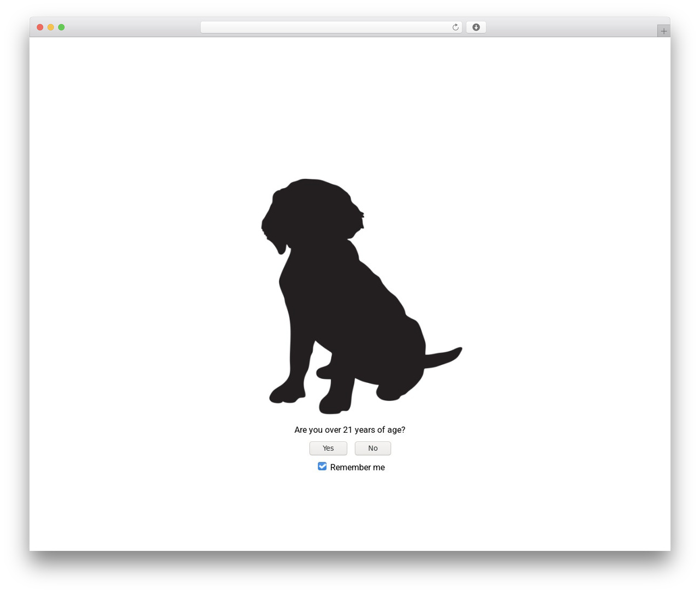700x593 pixels.
Task: Open a new tab with the plus icon
Action: tap(663, 31)
